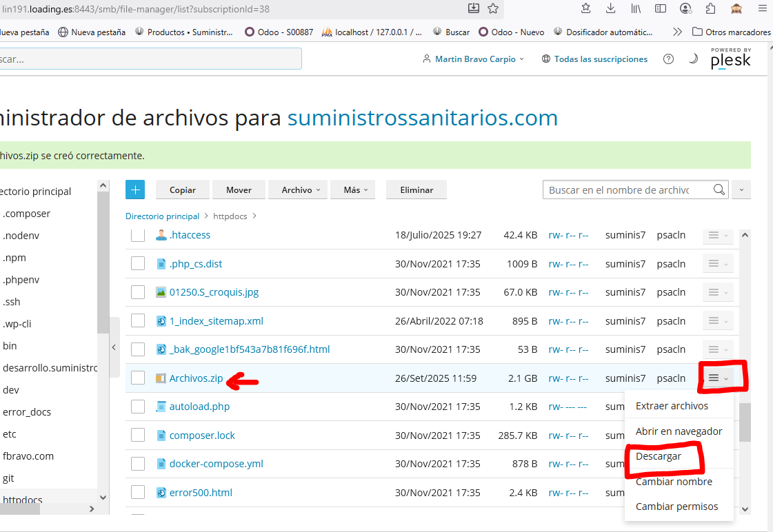Click the Plesk logo
The height and width of the screenshot is (532, 773).
[x=730, y=59]
